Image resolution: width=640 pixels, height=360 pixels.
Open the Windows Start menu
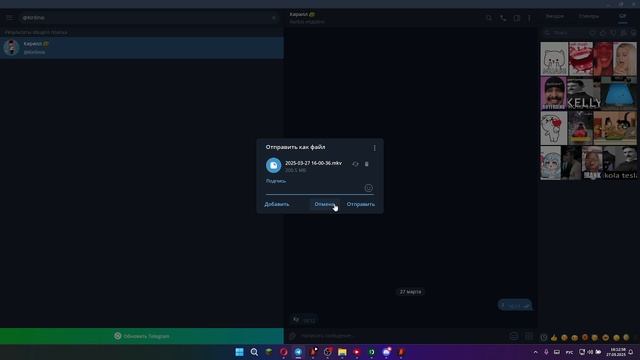pyautogui.click(x=240, y=352)
